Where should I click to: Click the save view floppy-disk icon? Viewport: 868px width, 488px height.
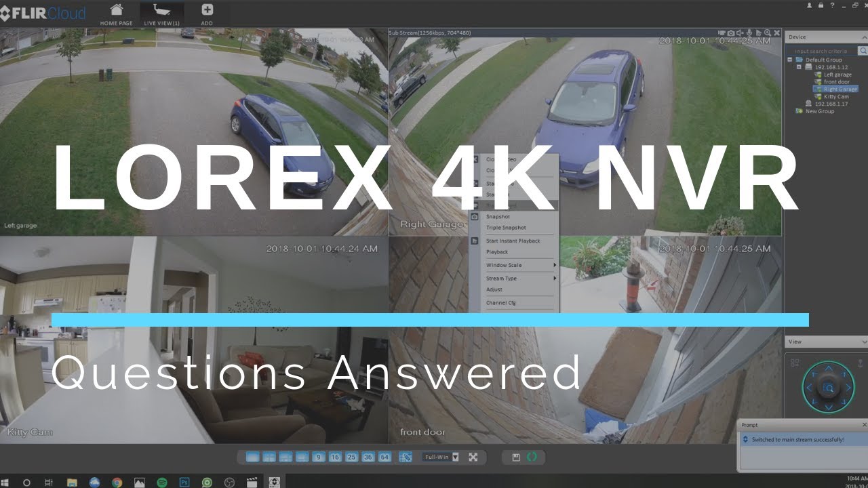[516, 457]
